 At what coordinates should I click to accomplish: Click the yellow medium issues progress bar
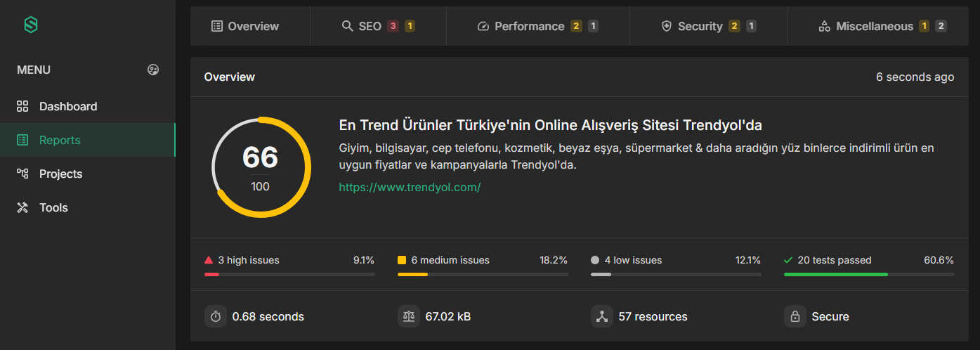pyautogui.click(x=483, y=274)
